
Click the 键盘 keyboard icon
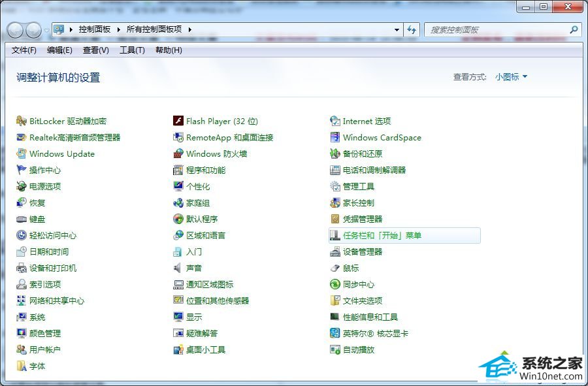(22, 219)
